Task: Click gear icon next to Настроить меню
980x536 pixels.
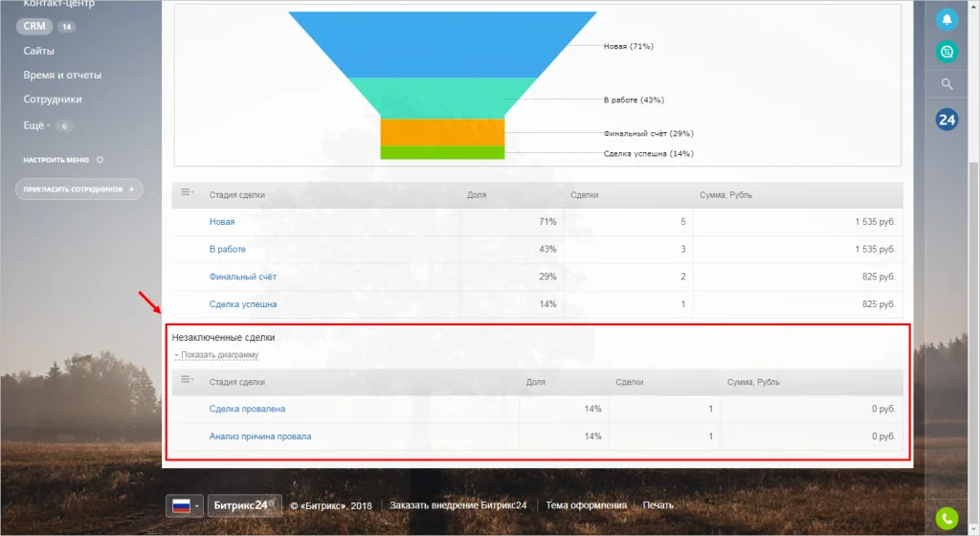Action: [100, 160]
